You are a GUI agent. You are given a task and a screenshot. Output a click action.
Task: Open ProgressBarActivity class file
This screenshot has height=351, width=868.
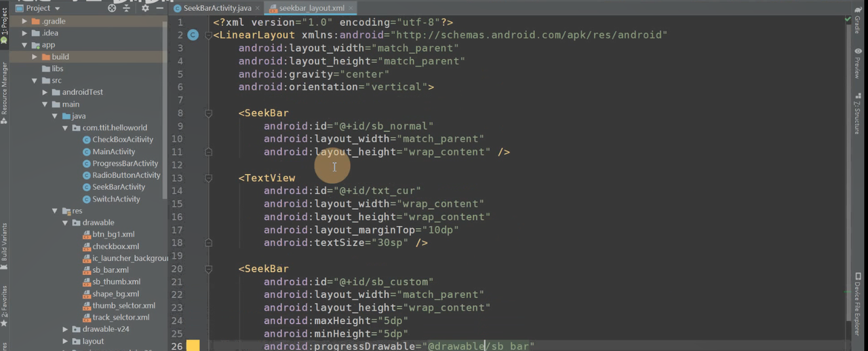tap(120, 163)
